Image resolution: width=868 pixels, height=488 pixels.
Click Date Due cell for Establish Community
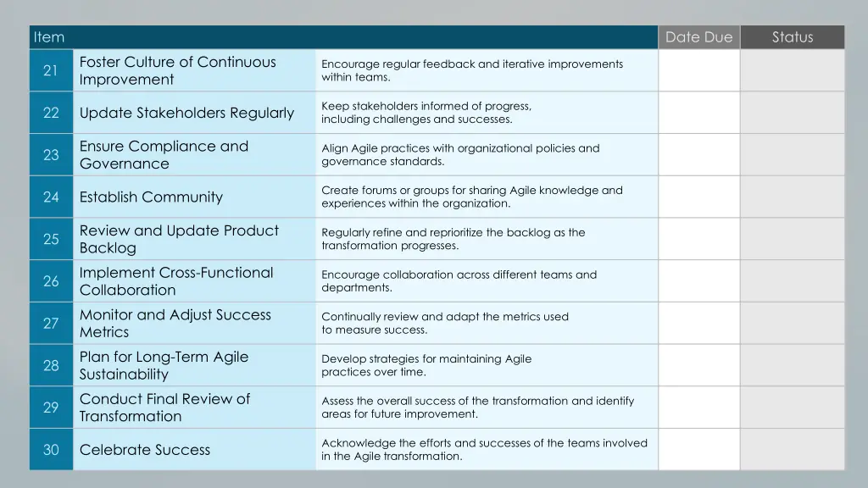click(699, 197)
